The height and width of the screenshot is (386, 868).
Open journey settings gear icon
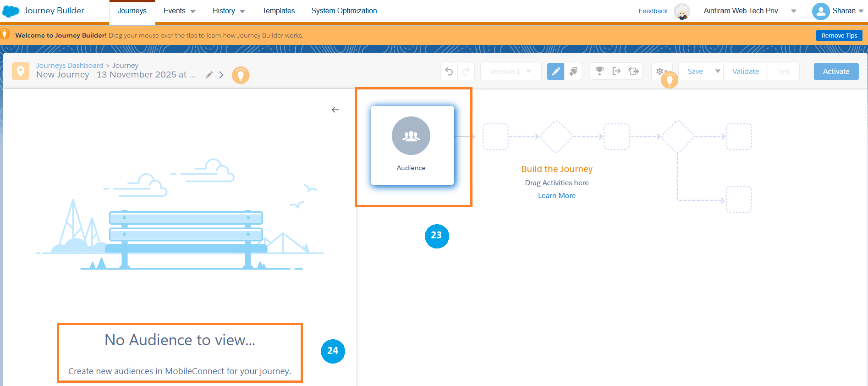pos(659,71)
